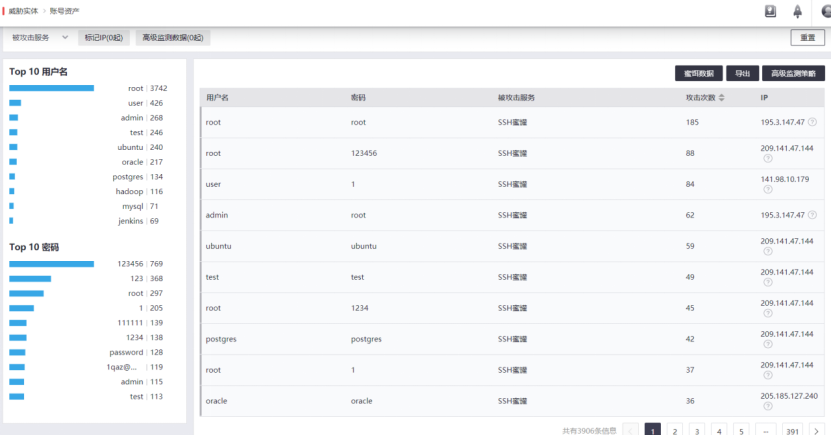Sort the table by 攻击次数 arrows
Viewport: 831px width, 435px height.
click(721, 97)
